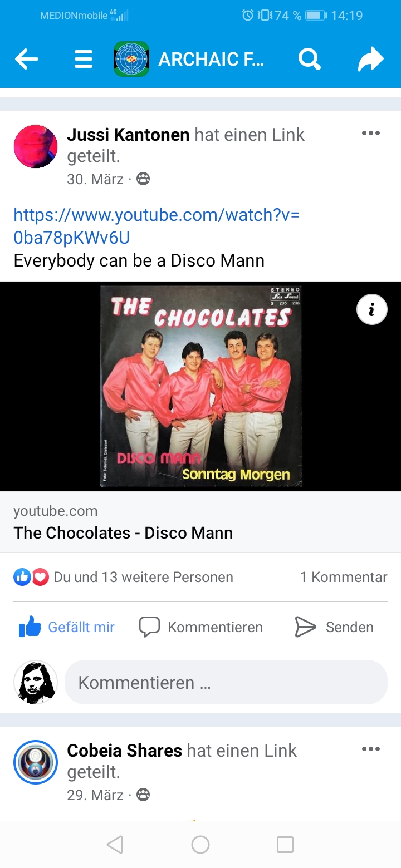Open options menu on Jussi Kantonen's post
Screen dimensions: 401x868
coord(371,134)
